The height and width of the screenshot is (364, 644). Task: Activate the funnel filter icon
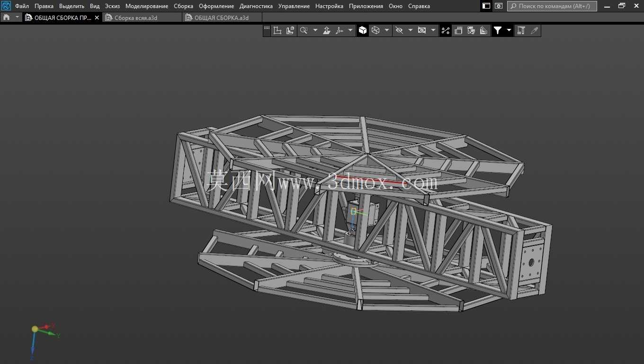498,30
